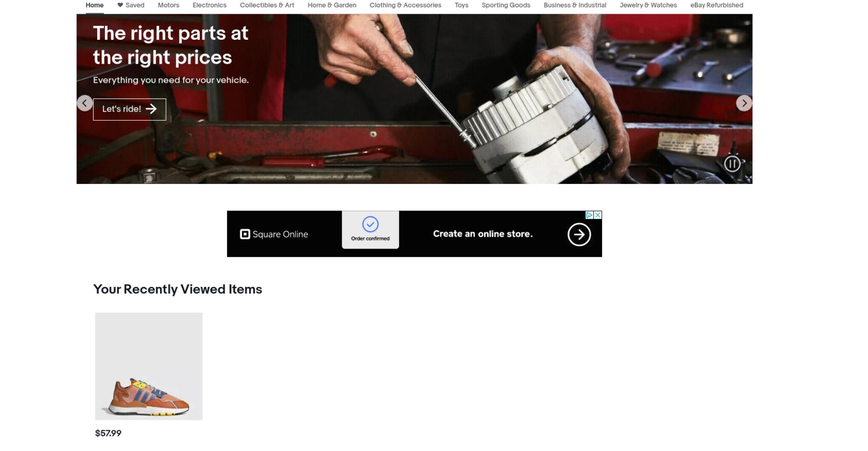Open the Home & Garden category
868x451 pixels.
(332, 5)
